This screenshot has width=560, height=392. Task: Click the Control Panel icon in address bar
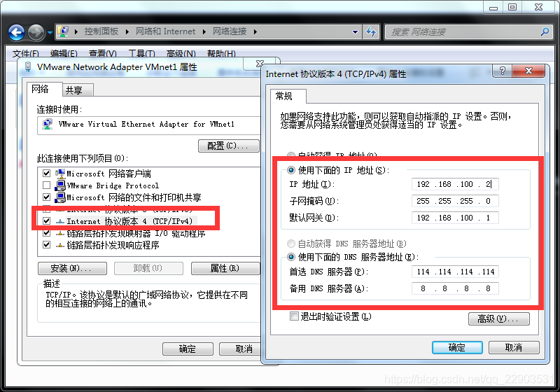tap(64, 31)
